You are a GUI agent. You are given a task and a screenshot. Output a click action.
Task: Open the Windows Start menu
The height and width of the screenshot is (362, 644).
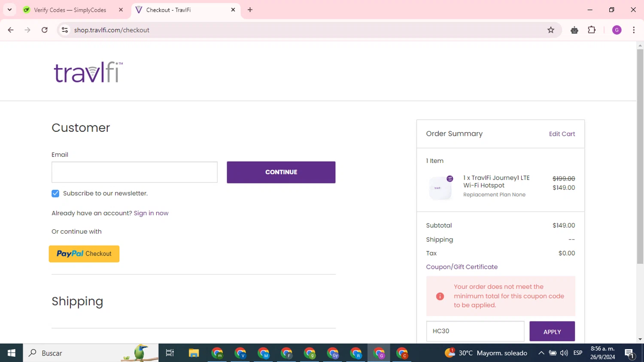(x=12, y=353)
